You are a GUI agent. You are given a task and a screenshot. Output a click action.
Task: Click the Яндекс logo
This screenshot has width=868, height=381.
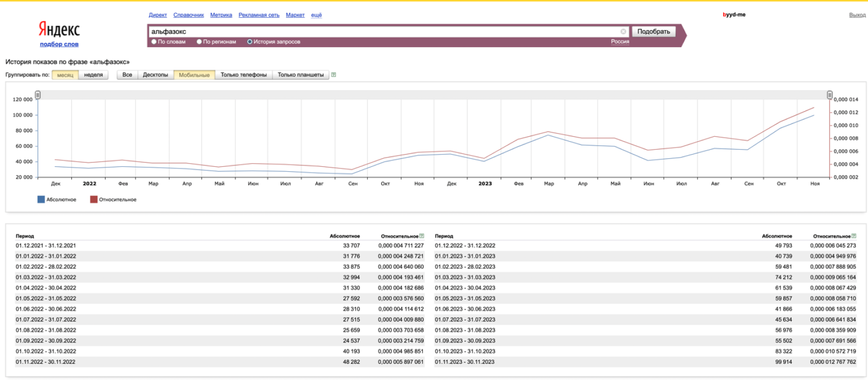coord(59,30)
